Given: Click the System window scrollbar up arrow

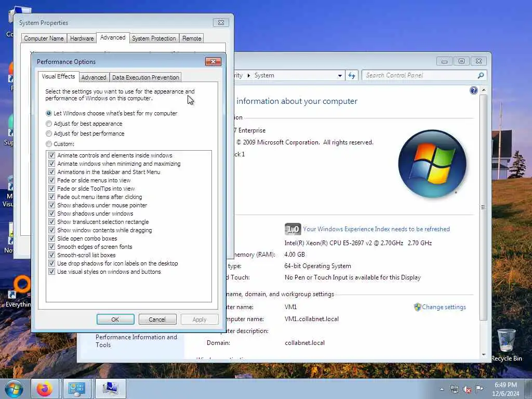Looking at the screenshot, I should coord(484,90).
